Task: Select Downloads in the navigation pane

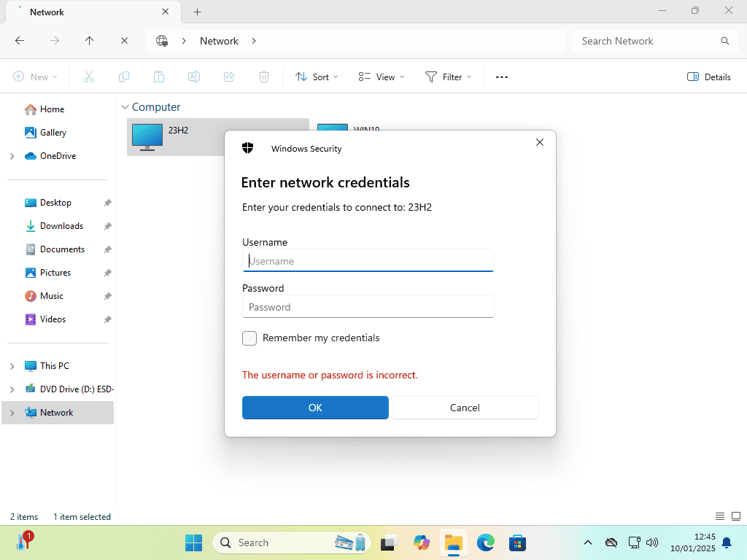Action: pos(61,226)
